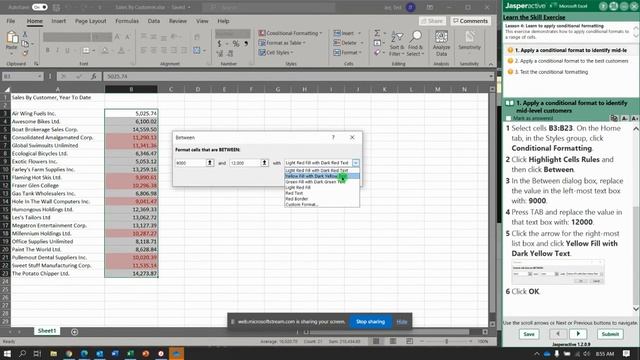Select Custom Format option
The image size is (640, 360).
coord(322,204)
